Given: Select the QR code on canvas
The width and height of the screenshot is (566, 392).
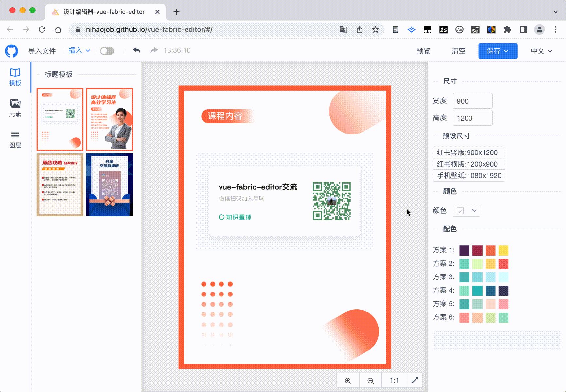Looking at the screenshot, I should [x=332, y=201].
